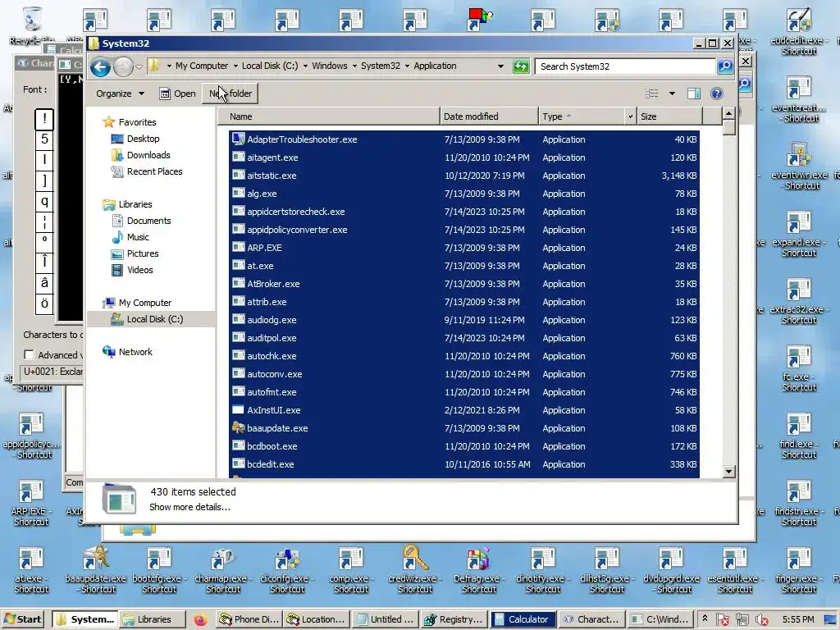Toggle the preview pane icon
The image size is (840, 630).
(694, 94)
